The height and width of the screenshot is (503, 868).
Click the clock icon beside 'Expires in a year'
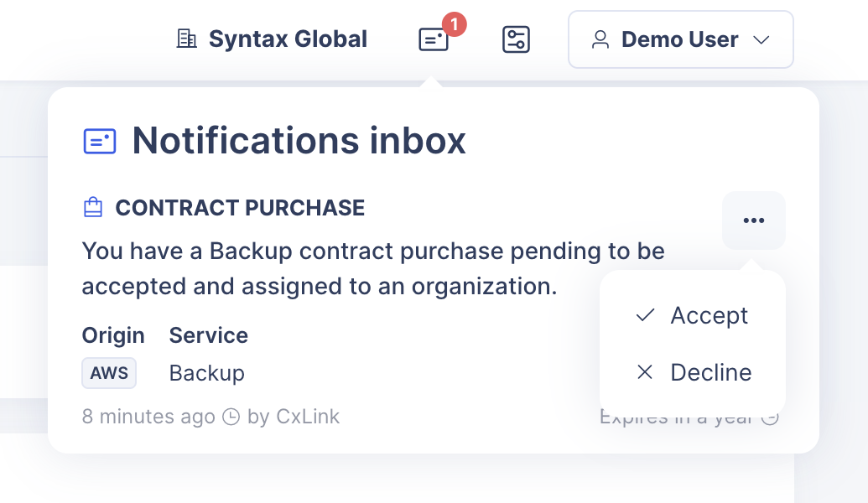(770, 417)
